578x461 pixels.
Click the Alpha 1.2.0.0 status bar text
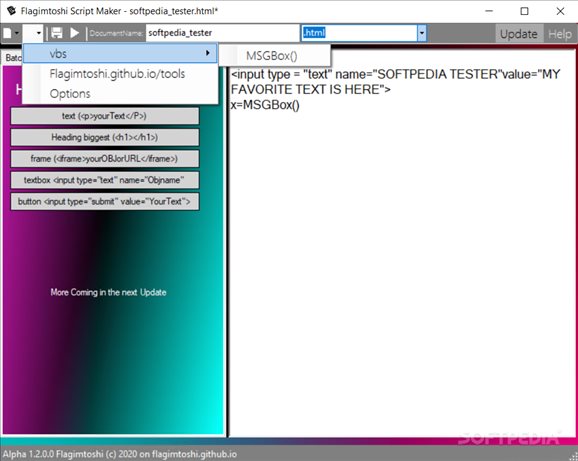(x=120, y=454)
